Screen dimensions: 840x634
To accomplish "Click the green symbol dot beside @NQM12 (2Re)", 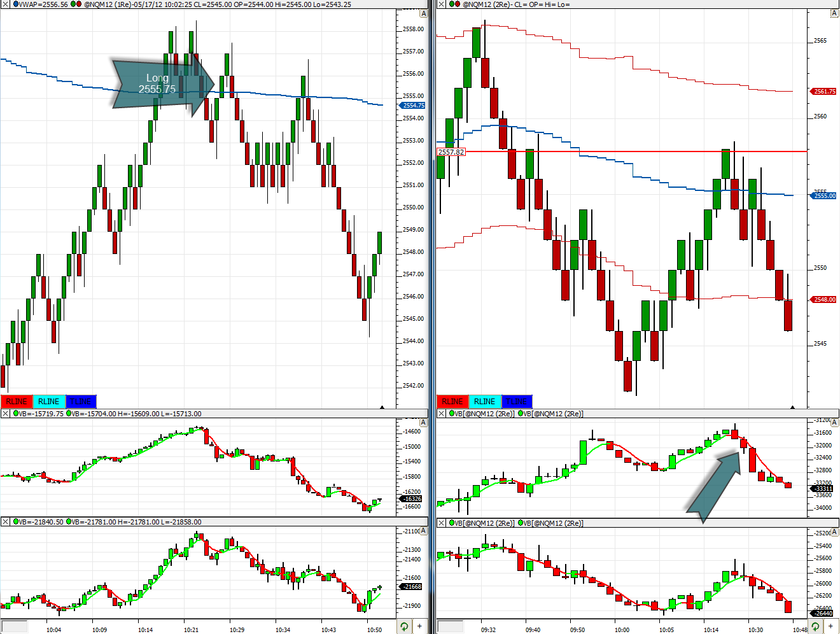I will (x=451, y=4).
